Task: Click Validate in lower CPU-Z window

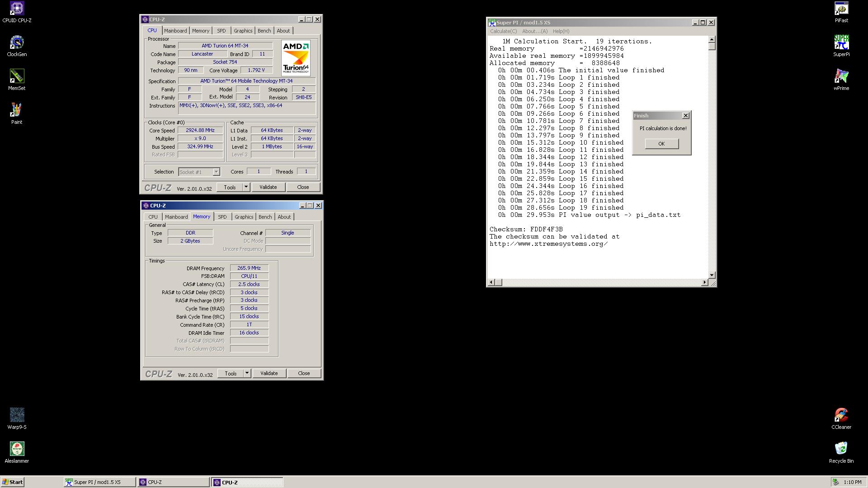Action: tap(269, 373)
